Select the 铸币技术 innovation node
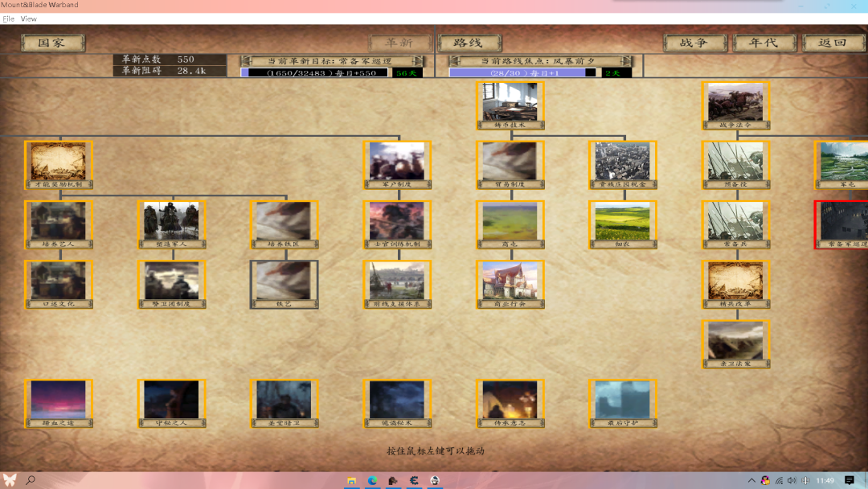Screen dimensions: 868x489 click(510, 106)
